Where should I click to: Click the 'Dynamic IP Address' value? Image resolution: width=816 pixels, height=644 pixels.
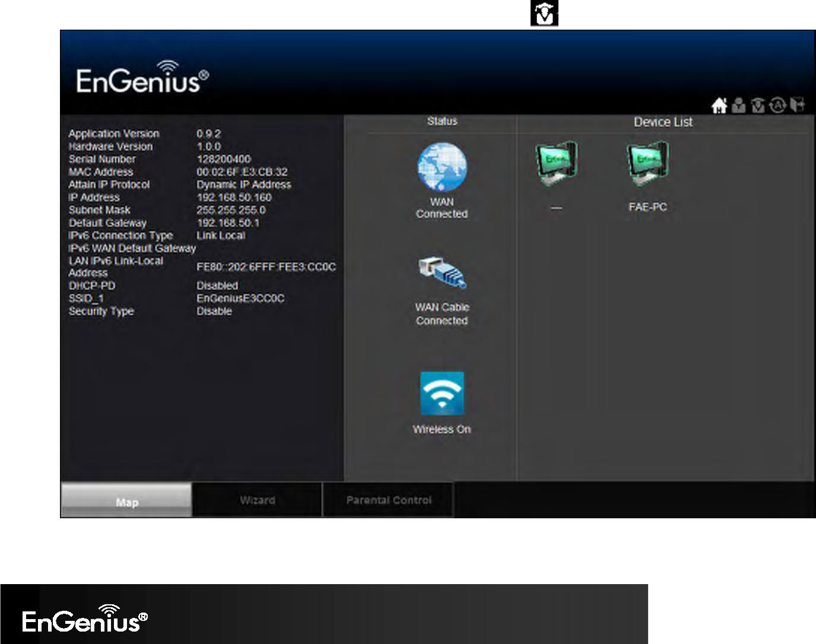tap(244, 184)
